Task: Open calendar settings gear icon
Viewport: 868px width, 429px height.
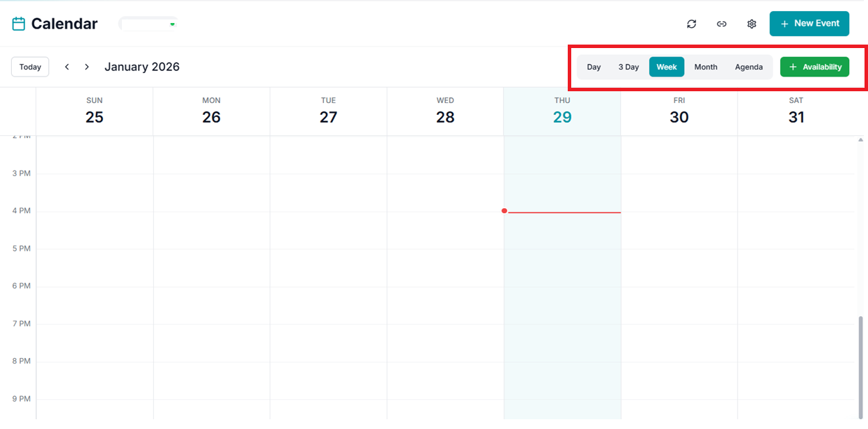Action: point(752,24)
